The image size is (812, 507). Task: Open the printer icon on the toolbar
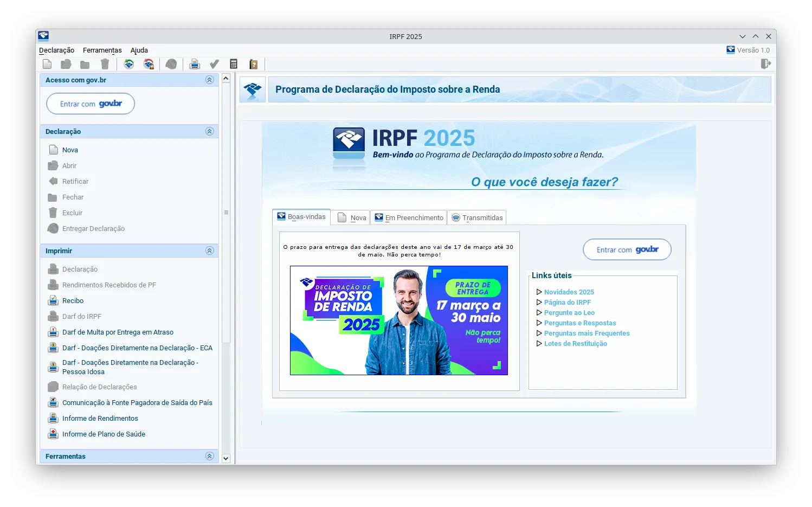pyautogui.click(x=195, y=63)
